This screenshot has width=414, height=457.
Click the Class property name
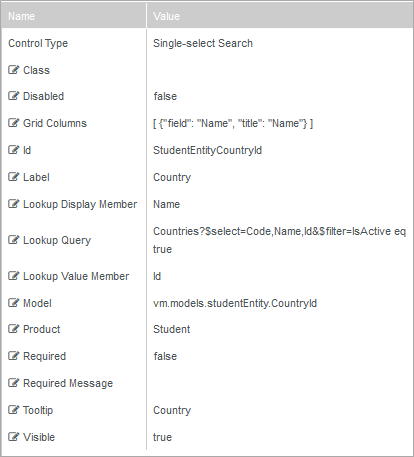tap(36, 70)
